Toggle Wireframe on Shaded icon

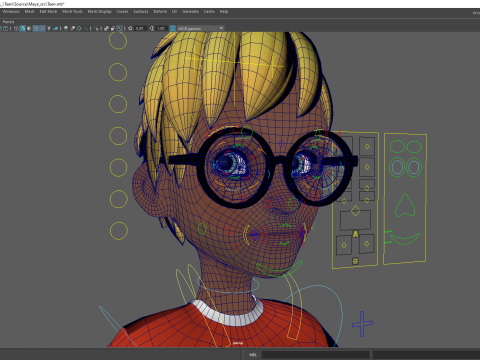(x=36, y=28)
